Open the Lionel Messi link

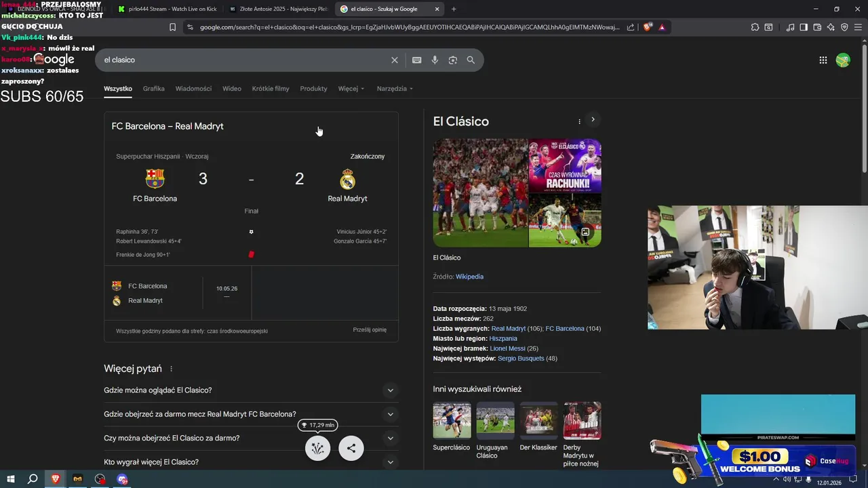pos(509,348)
